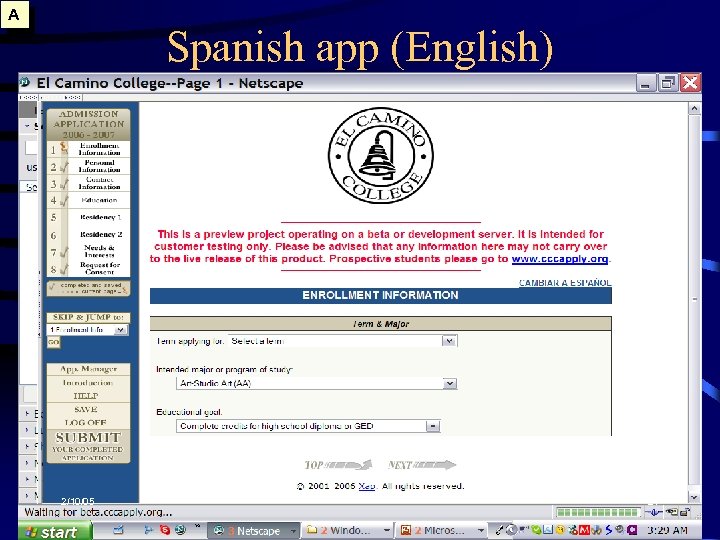
Task: Close the Netscape window
Action: click(690, 83)
